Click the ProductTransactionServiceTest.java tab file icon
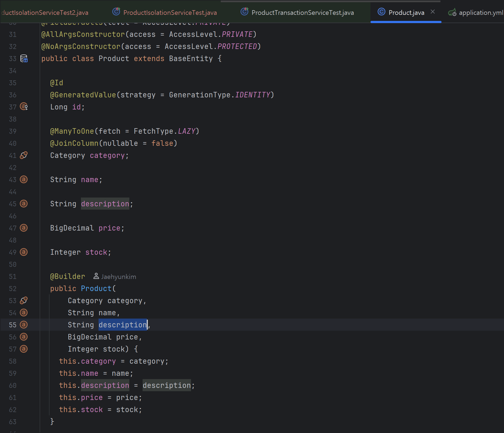 244,12
